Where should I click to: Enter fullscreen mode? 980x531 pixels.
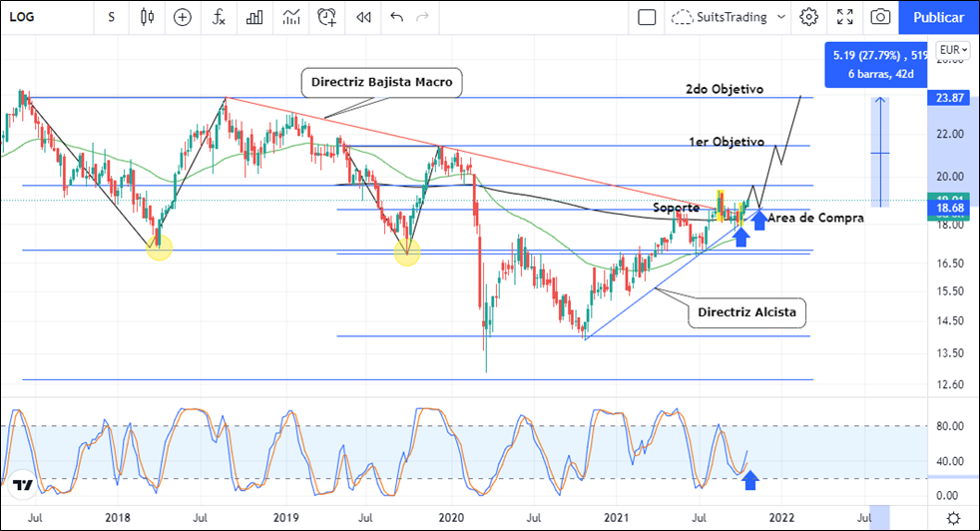(x=845, y=17)
